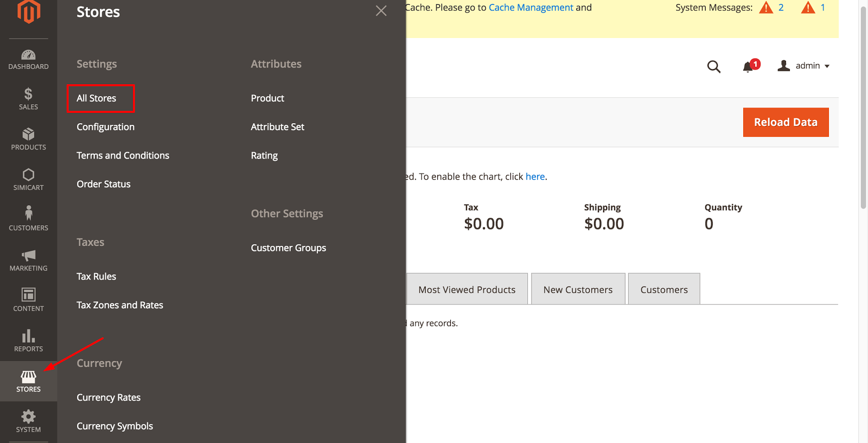The image size is (868, 443).
Task: Open the Sales sidebar menu
Action: (29, 99)
